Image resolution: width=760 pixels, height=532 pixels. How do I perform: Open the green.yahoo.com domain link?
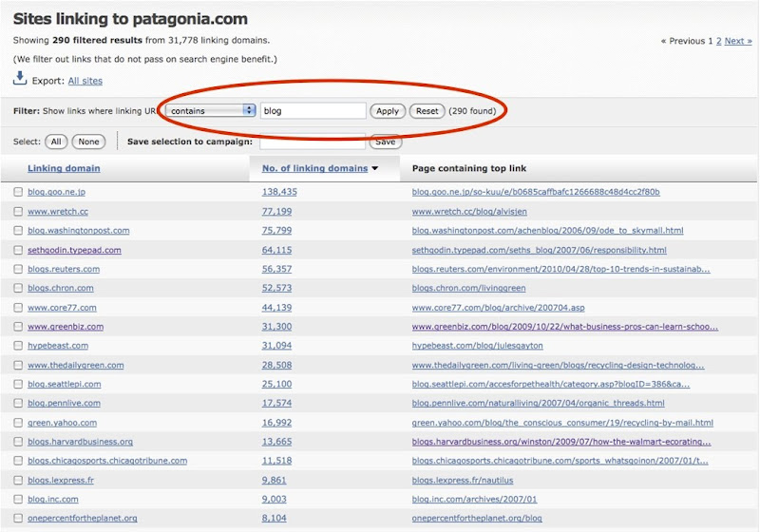pos(62,423)
